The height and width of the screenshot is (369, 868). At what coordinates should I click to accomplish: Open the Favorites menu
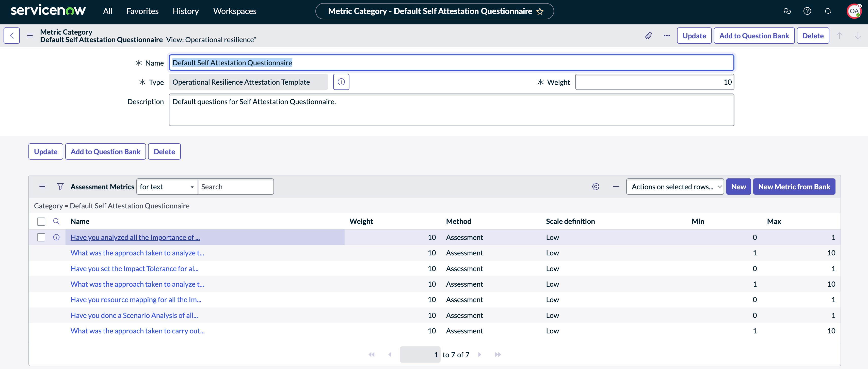tap(142, 11)
